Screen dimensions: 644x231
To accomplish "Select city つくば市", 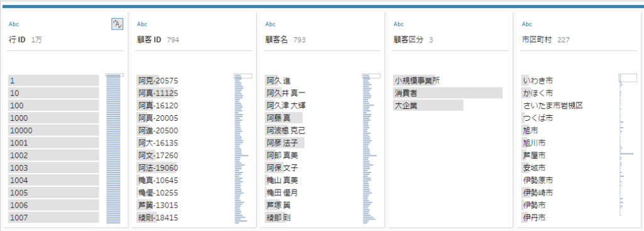I will coord(538,118).
